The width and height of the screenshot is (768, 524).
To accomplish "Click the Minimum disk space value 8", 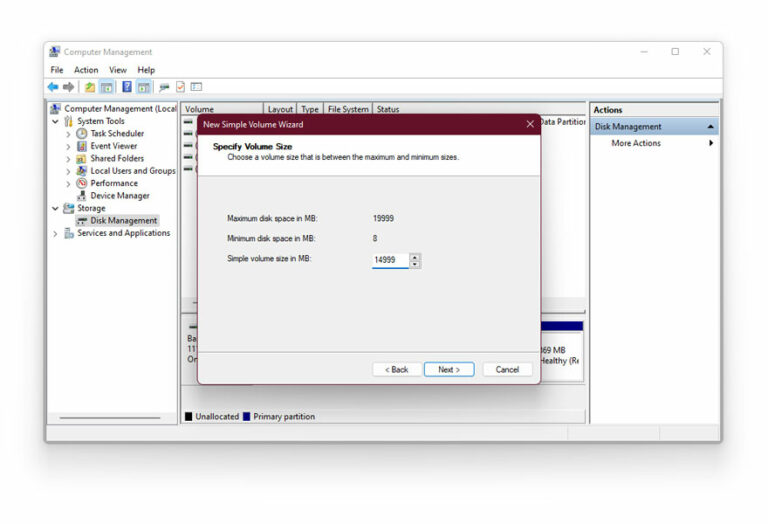I will point(375,238).
